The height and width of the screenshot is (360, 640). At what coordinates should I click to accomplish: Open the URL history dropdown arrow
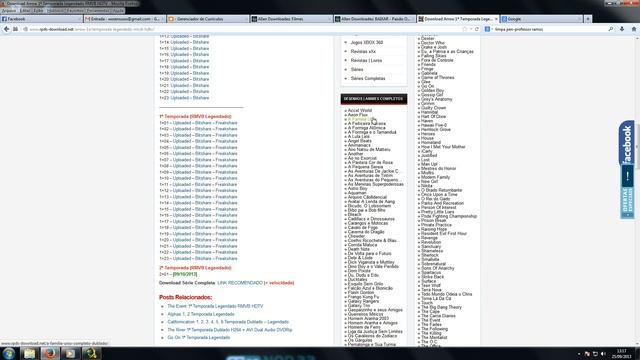[471, 29]
